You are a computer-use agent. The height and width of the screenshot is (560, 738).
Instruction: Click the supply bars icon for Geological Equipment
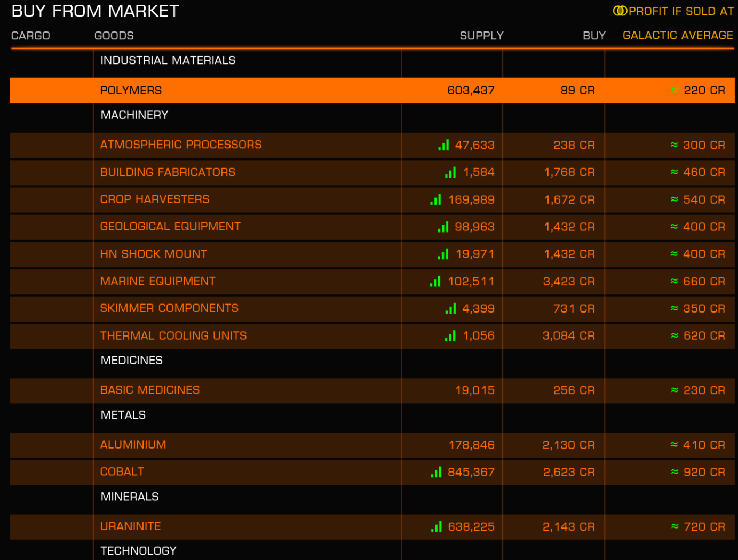click(x=443, y=227)
